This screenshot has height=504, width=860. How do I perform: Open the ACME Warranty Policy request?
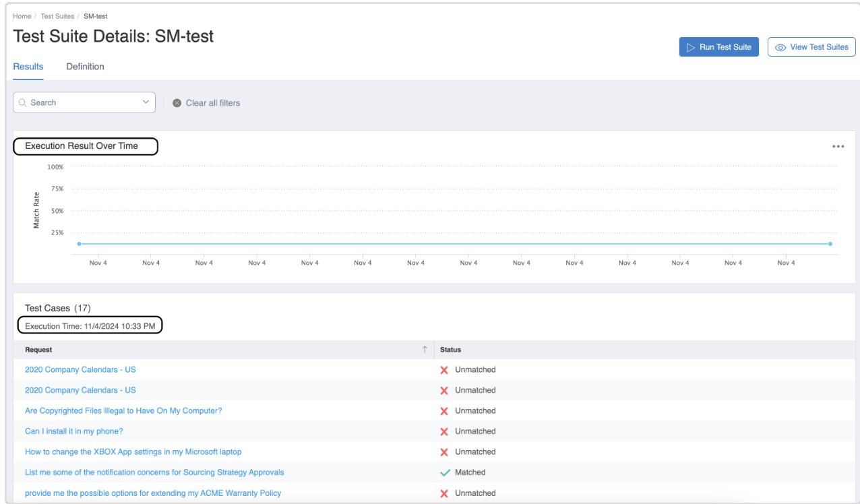[x=152, y=493]
